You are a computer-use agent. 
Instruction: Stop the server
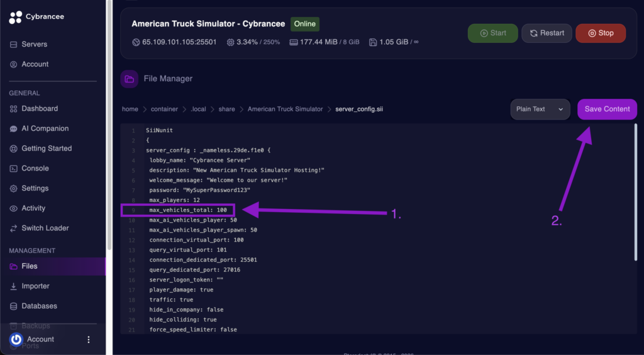601,33
